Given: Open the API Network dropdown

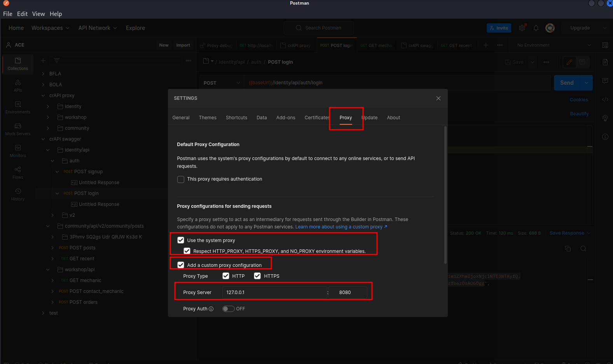Looking at the screenshot, I should tap(98, 28).
